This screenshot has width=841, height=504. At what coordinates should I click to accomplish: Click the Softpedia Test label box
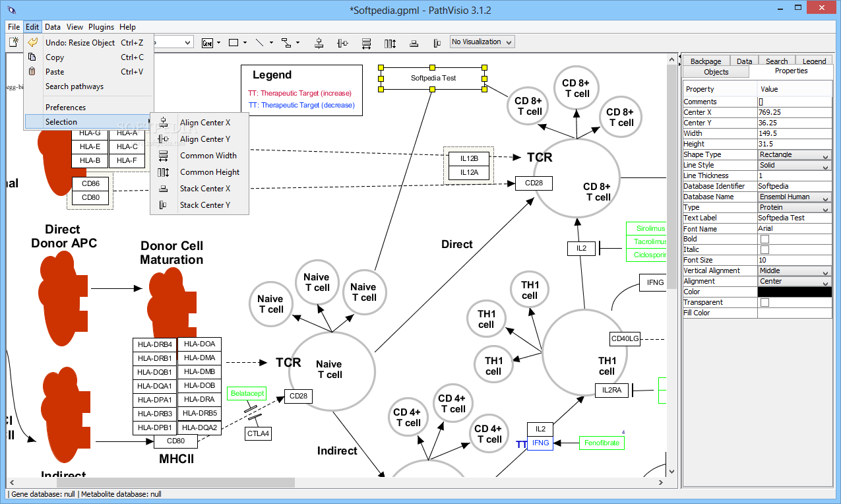point(433,78)
